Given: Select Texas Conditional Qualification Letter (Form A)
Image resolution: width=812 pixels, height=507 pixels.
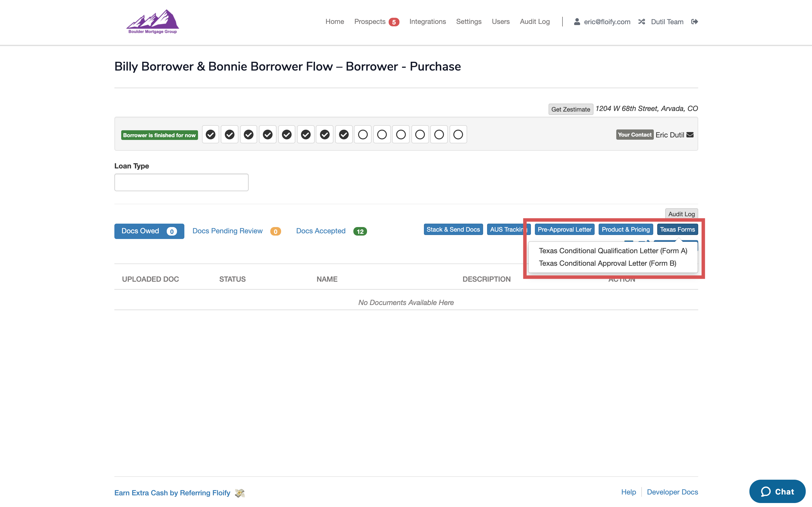Looking at the screenshot, I should 613,251.
